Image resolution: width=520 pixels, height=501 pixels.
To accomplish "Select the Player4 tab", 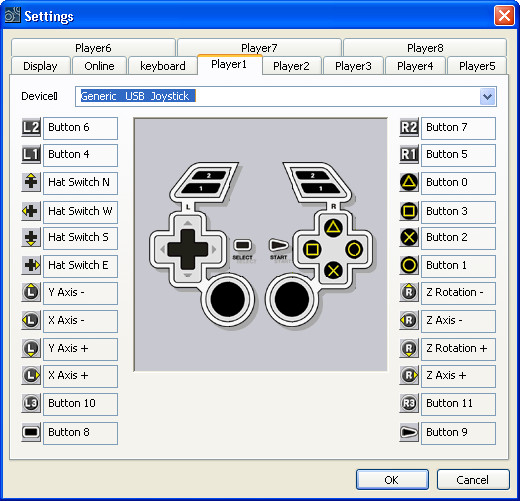I will click(415, 66).
